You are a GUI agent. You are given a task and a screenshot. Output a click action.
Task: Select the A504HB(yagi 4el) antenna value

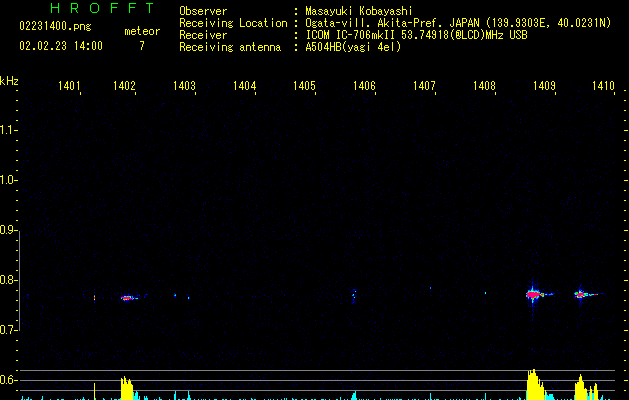click(353, 47)
